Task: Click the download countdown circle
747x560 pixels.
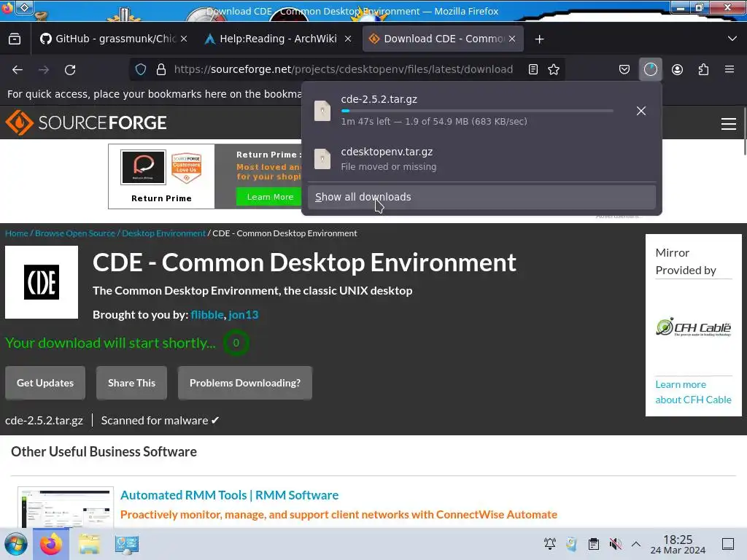Action: [236, 343]
